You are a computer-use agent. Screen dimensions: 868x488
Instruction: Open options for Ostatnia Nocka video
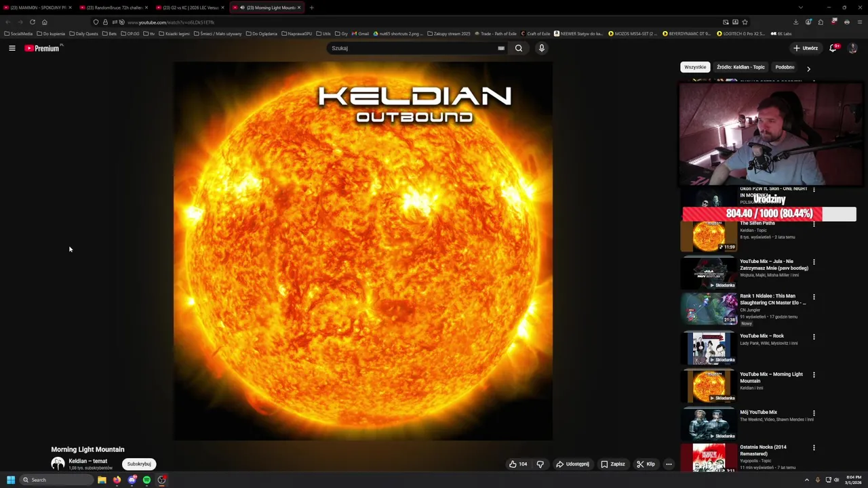pos(814,448)
